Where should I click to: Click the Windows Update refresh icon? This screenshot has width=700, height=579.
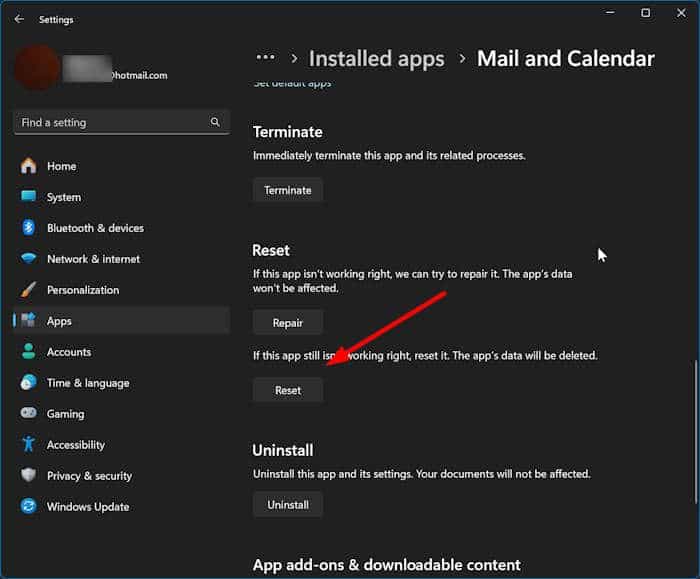(x=29, y=506)
